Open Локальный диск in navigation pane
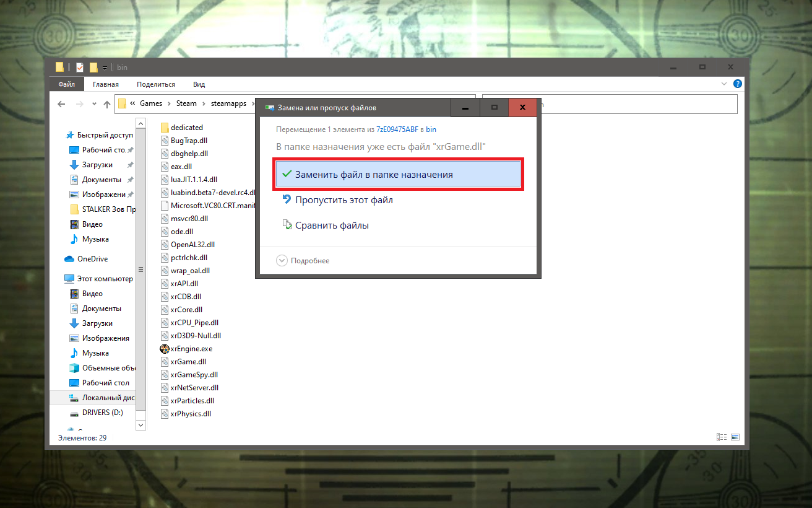812x508 pixels. point(101,398)
